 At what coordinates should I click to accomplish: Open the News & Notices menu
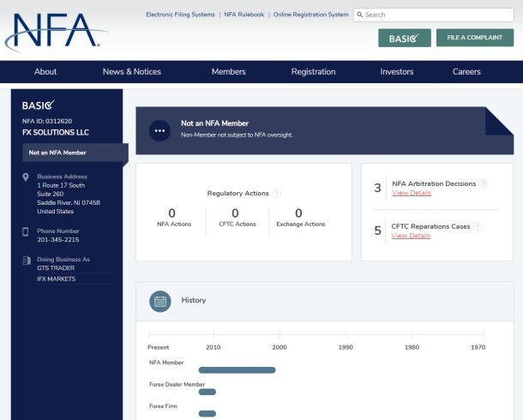[x=132, y=72]
